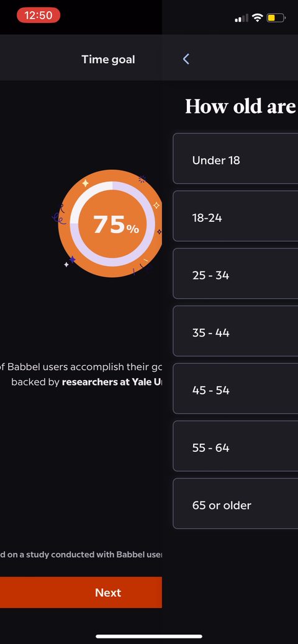Tap the researchers at Yale bold text
This screenshot has height=644, width=298.
tap(112, 382)
